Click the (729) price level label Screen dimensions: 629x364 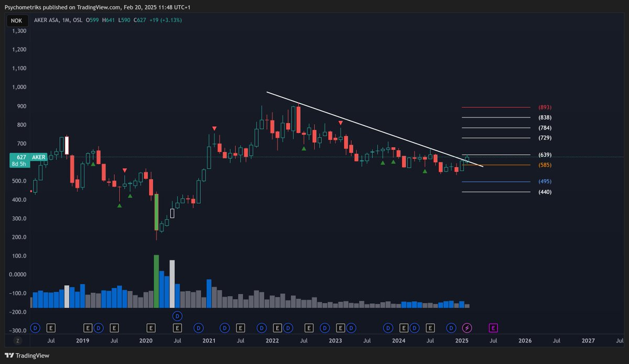pos(545,138)
